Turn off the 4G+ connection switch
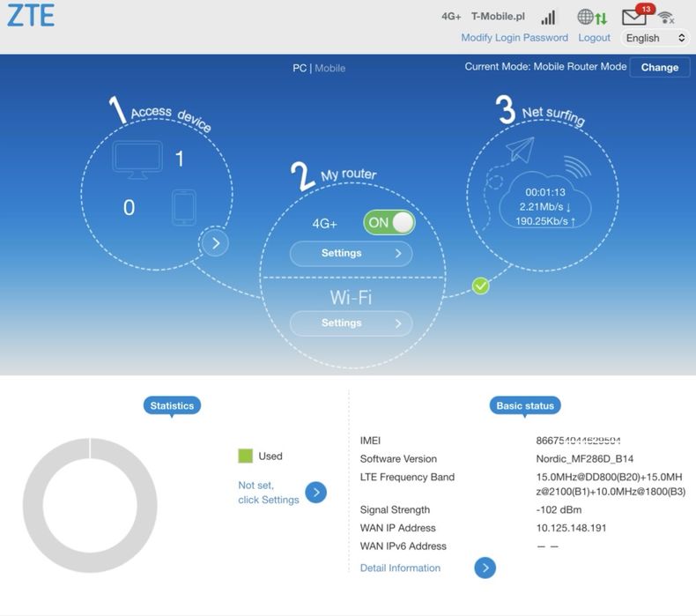696x616 pixels. [x=389, y=222]
